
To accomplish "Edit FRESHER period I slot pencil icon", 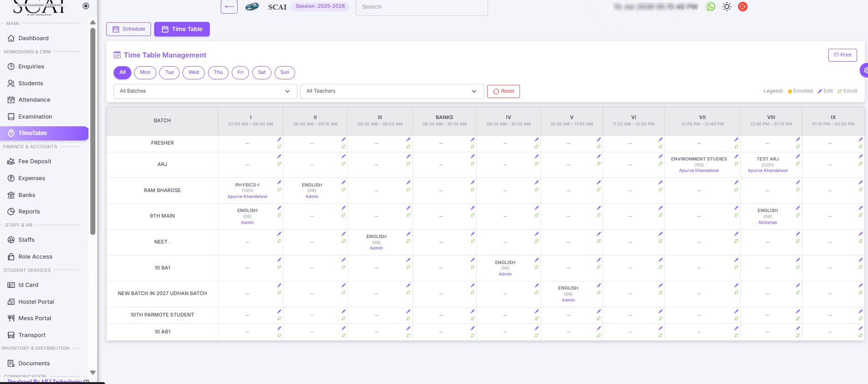I will point(279,140).
